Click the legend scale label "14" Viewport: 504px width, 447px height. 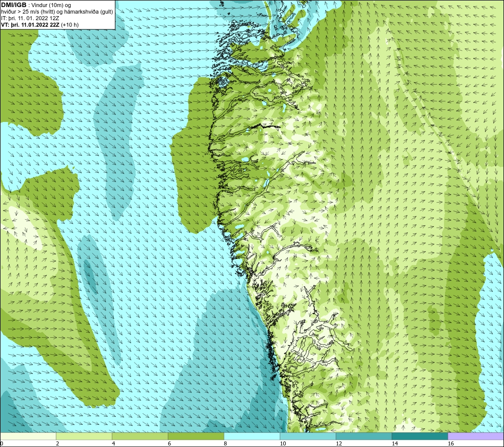(395, 443)
